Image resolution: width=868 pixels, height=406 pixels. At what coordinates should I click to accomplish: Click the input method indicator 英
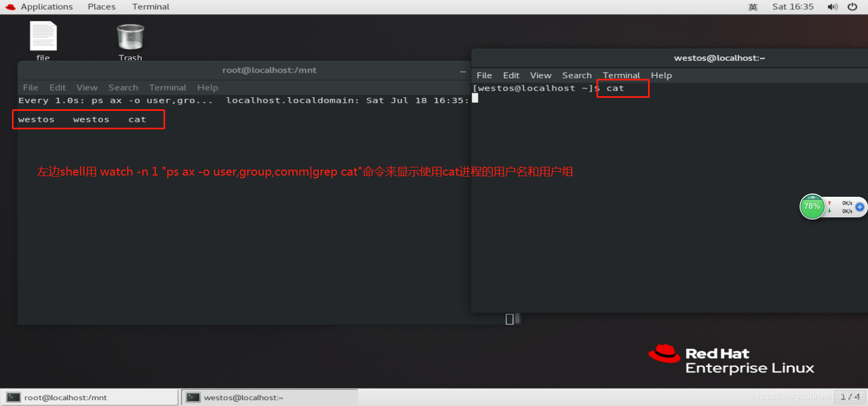753,7
